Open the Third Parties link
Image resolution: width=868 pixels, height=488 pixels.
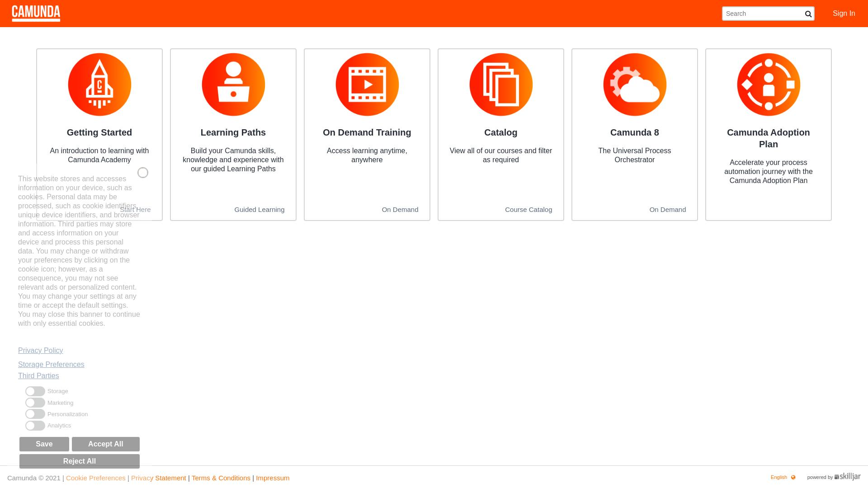click(x=38, y=376)
